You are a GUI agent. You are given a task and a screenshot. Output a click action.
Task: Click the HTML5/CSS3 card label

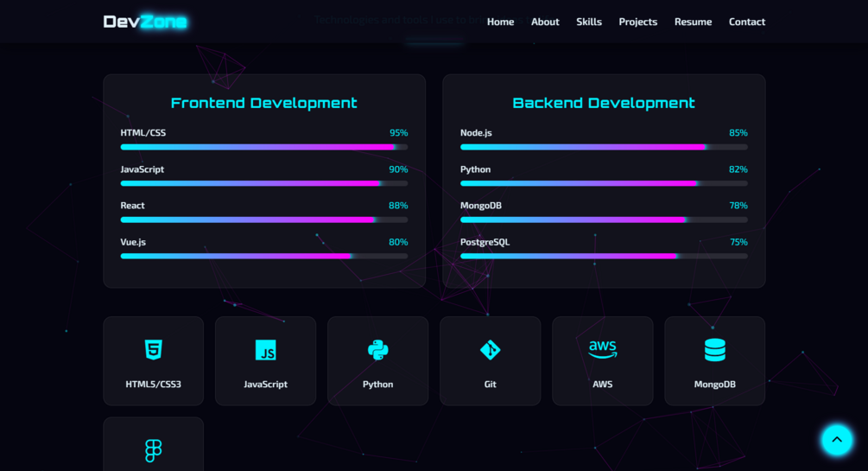pyautogui.click(x=154, y=384)
